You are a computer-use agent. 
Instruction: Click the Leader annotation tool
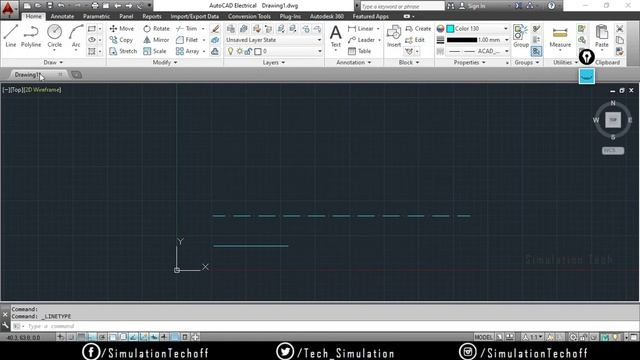tap(361, 40)
